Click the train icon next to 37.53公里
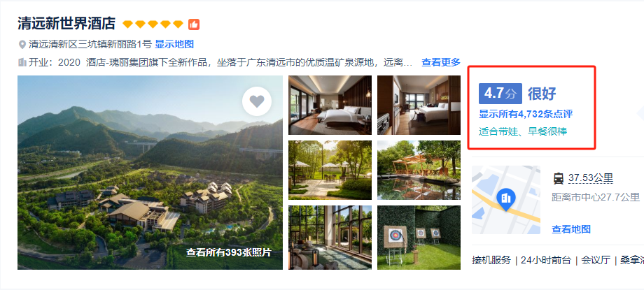 coord(559,178)
